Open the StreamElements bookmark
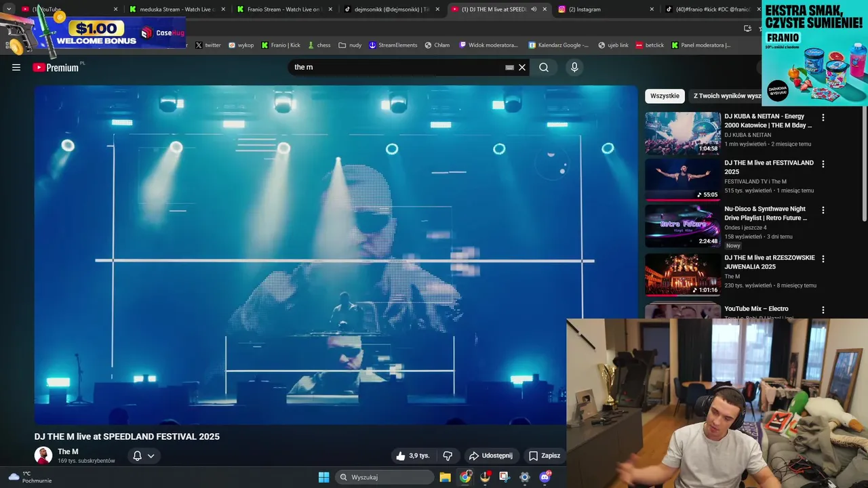 click(x=393, y=45)
